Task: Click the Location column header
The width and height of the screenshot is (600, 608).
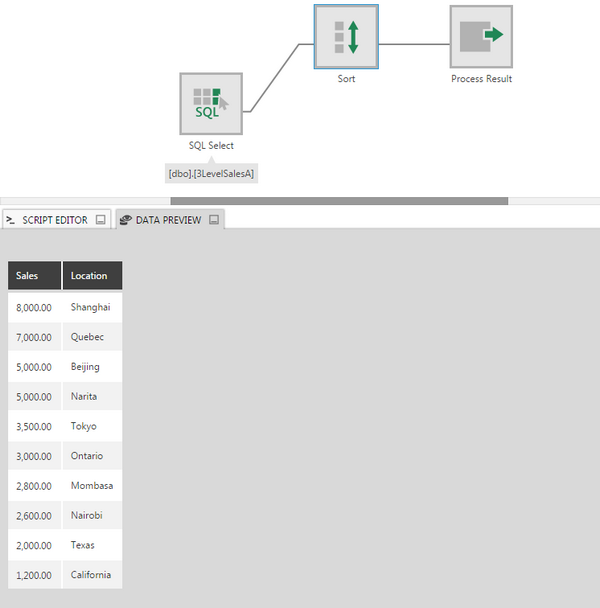Action: pos(92,276)
